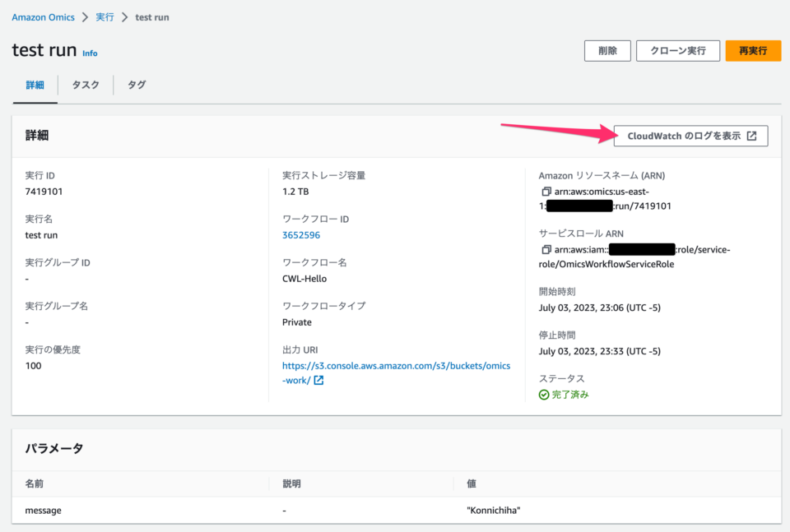790x532 pixels.
Task: Open the S3 omics-work output URI link
Action: coord(396,373)
